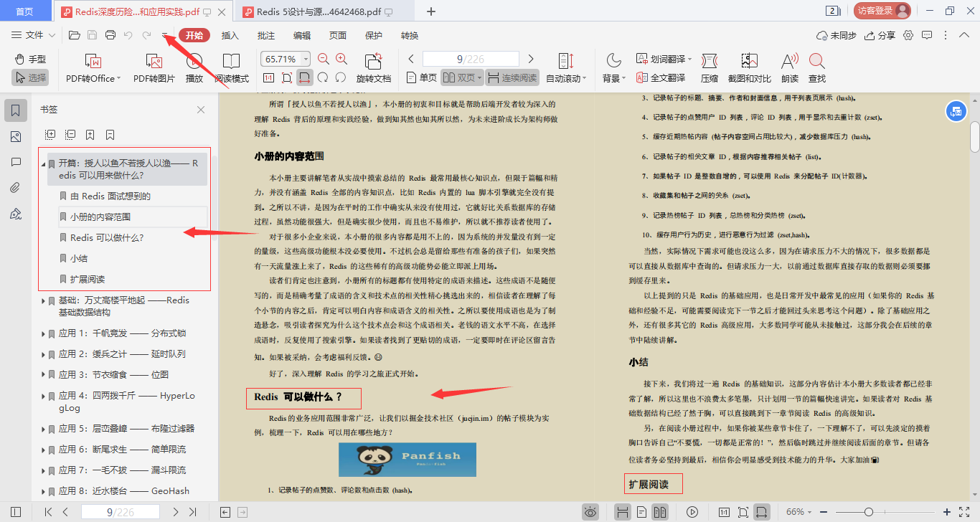Viewport: 980px width, 522px height.
Task: Click 访客登录 guest login button
Action: (x=882, y=11)
